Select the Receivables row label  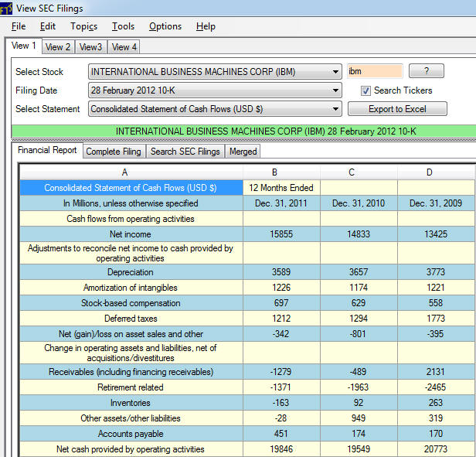(131, 372)
